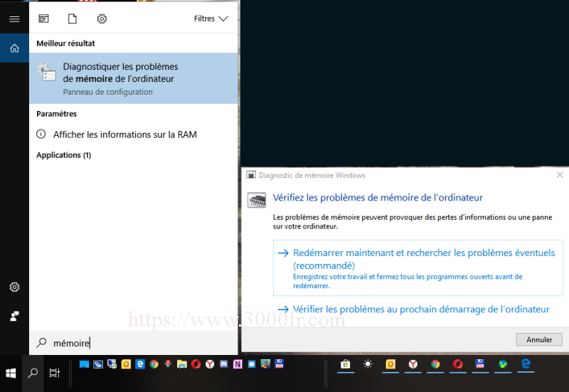Click the blue Show Desktop quick-launch icon
Image resolution: width=569 pixels, height=392 pixels.
coord(84,364)
